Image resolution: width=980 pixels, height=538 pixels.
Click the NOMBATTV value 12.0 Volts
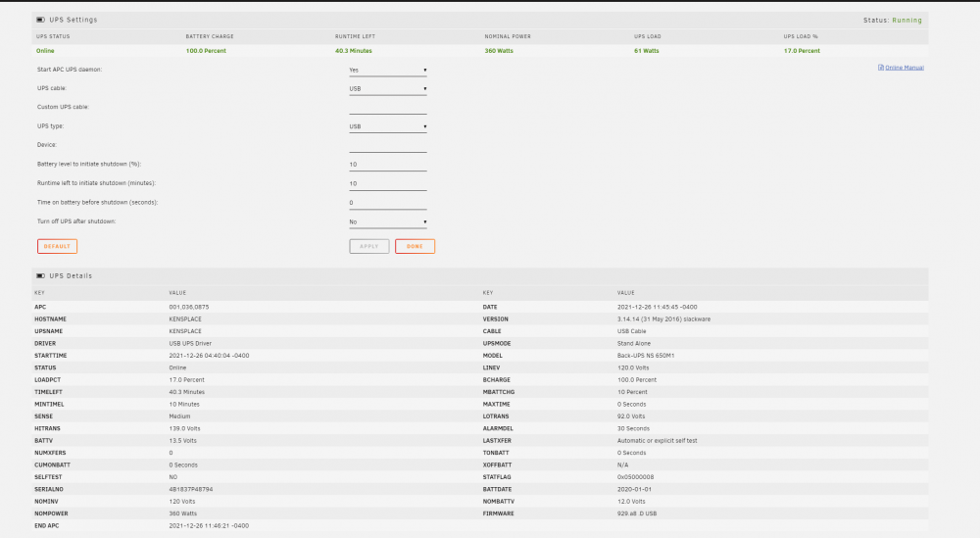pos(632,501)
